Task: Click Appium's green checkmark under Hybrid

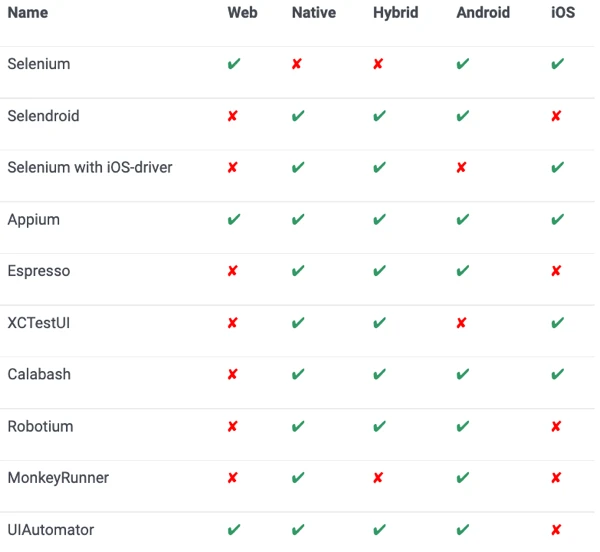Action: coord(379,220)
